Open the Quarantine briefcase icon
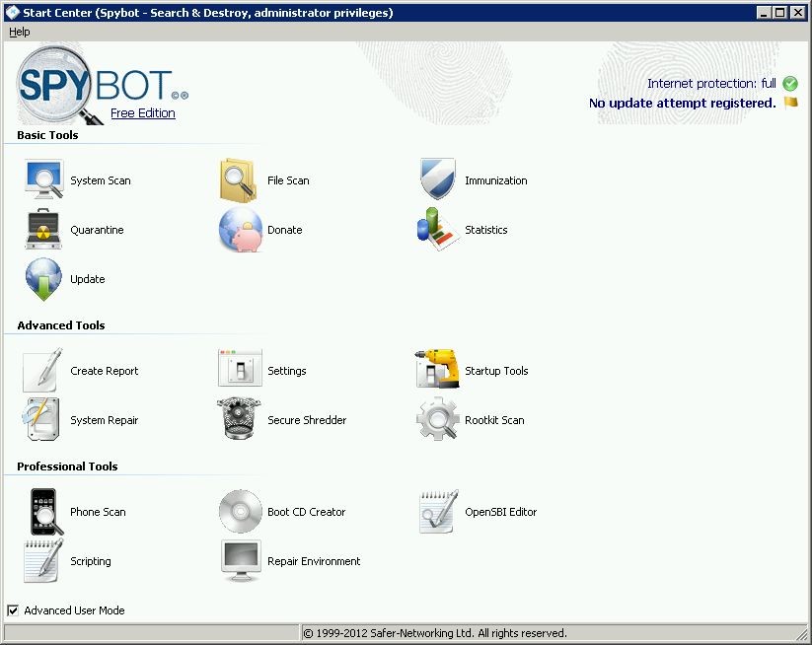Viewport: 812px width, 645px height. tap(43, 229)
